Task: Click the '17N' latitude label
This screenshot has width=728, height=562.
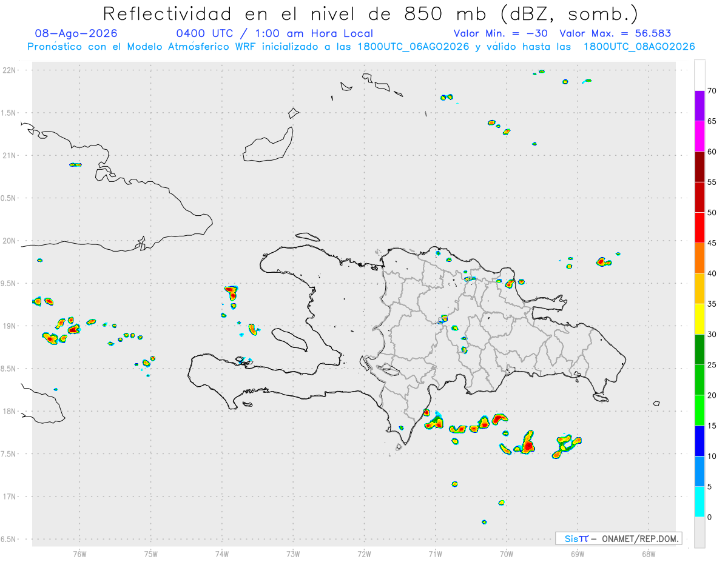Action: pos(10,497)
